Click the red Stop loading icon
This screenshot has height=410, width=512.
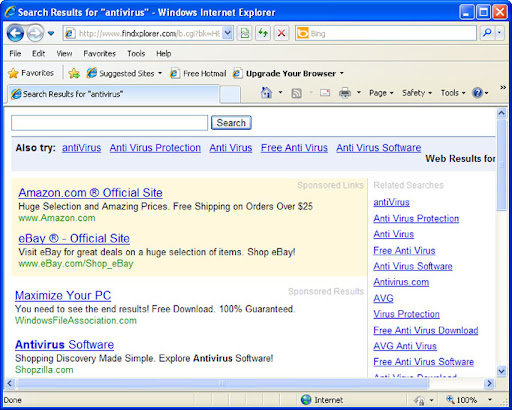282,33
